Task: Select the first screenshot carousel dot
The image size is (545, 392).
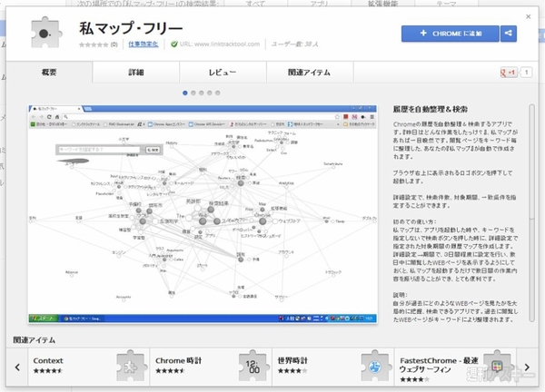Action: [x=185, y=93]
